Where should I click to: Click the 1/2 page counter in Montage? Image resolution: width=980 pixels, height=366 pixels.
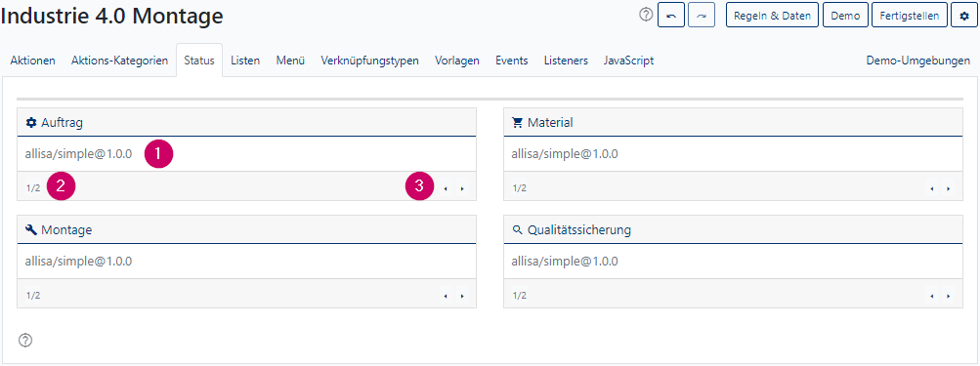(x=33, y=296)
